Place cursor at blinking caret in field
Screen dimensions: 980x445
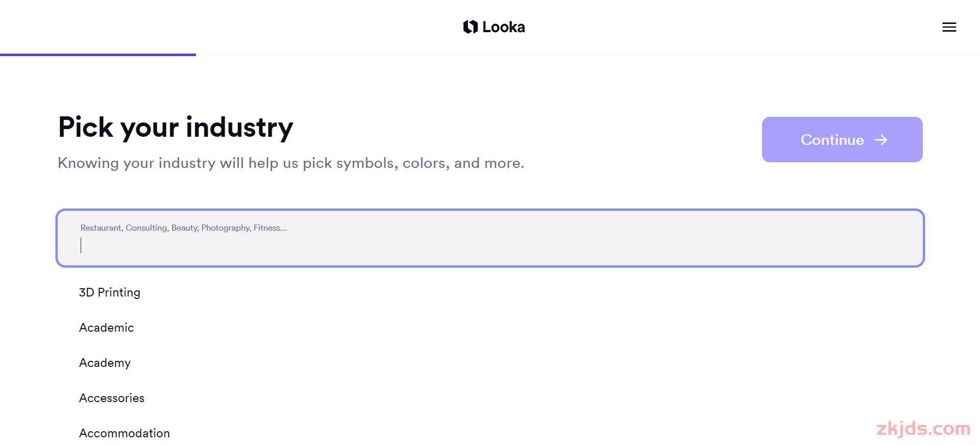[x=81, y=245]
